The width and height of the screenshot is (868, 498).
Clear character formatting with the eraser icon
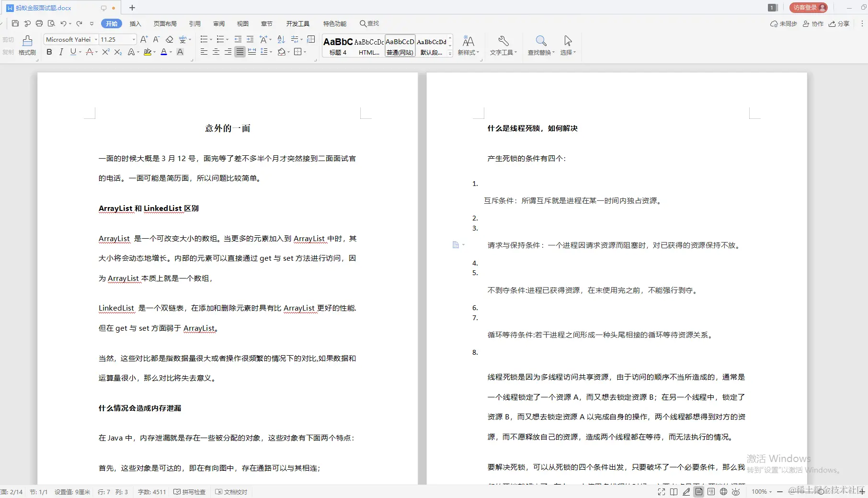point(169,39)
